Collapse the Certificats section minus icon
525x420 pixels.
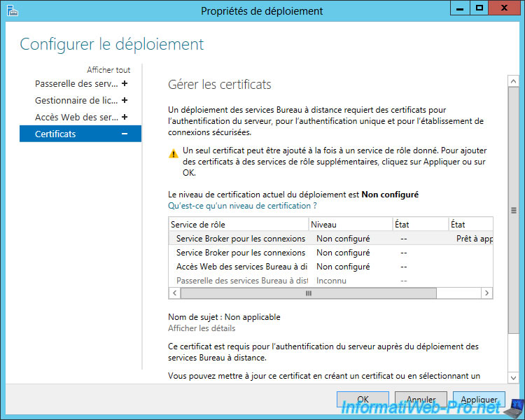[125, 134]
